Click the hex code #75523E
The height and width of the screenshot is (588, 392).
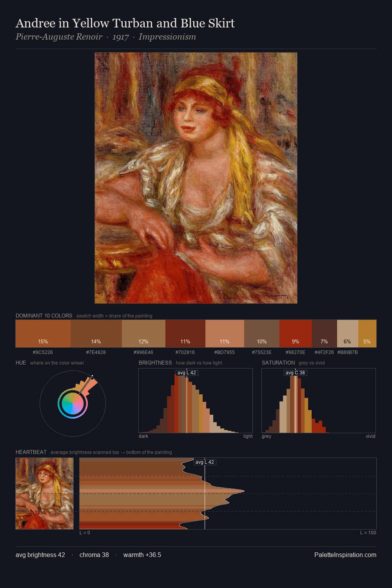pyautogui.click(x=261, y=352)
